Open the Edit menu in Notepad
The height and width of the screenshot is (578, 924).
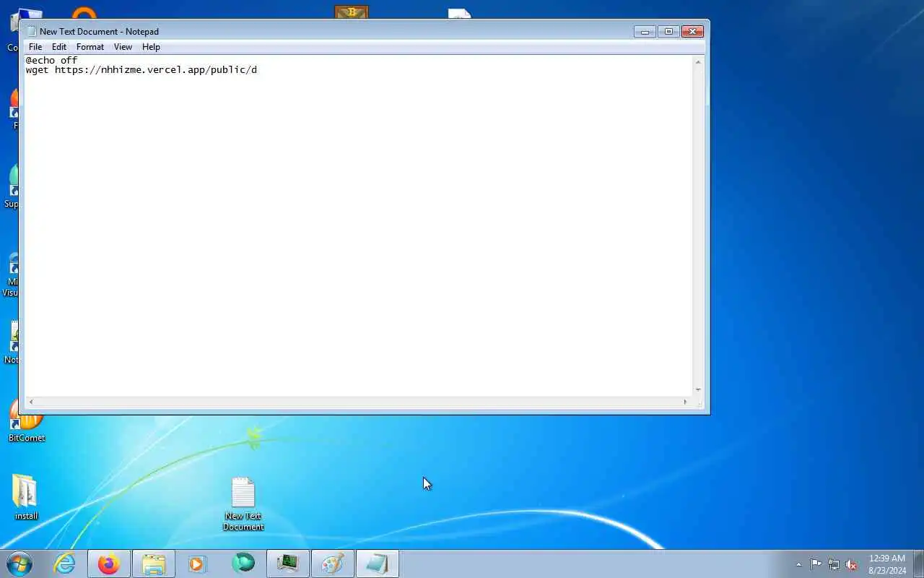(x=59, y=47)
